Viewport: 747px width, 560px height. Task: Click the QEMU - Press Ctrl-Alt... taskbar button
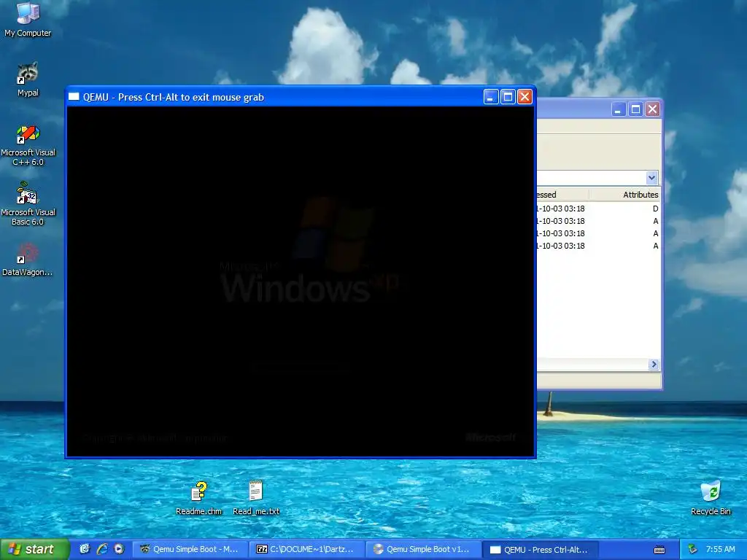pos(540,549)
